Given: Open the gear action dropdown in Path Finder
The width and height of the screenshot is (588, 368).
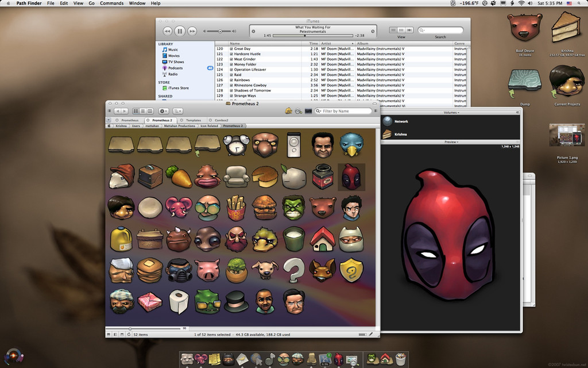Looking at the screenshot, I should pyautogui.click(x=164, y=111).
